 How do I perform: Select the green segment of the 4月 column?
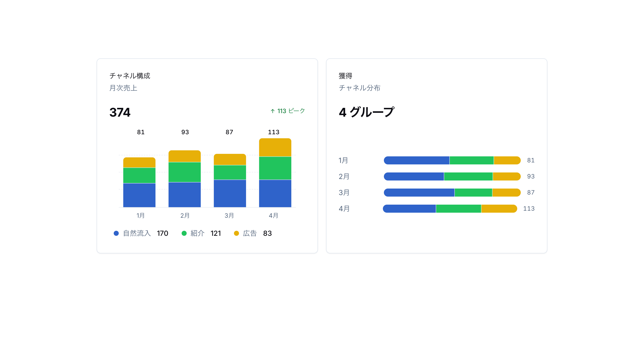pyautogui.click(x=275, y=168)
